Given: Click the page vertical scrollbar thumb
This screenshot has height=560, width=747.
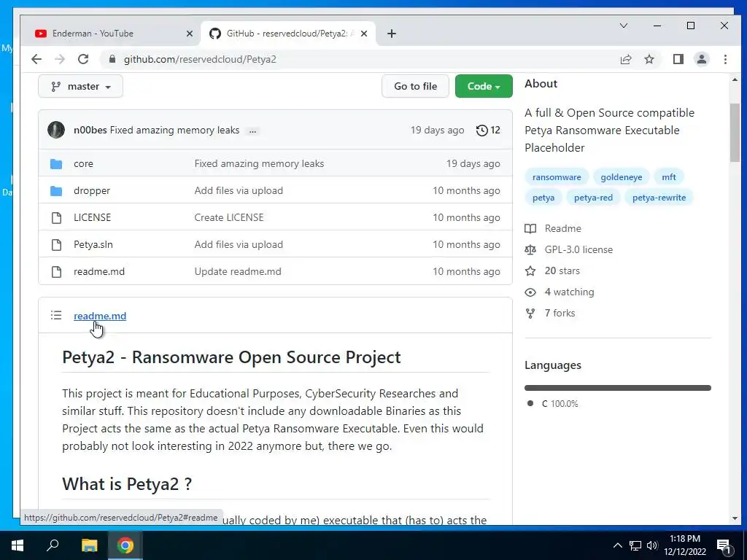Looking at the screenshot, I should point(735,133).
